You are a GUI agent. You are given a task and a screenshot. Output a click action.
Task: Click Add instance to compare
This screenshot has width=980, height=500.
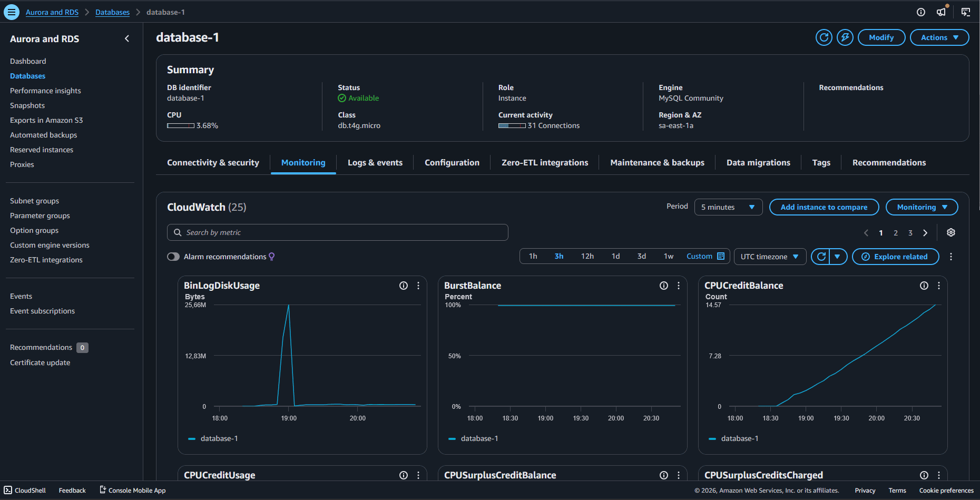tap(824, 207)
